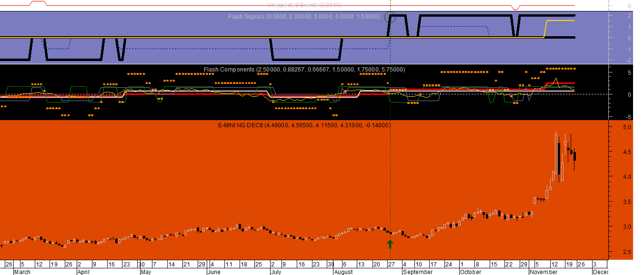Click the 5 label on Flash Components axis
Image resolution: width=644 pixels, height=275 pixels.
click(629, 73)
